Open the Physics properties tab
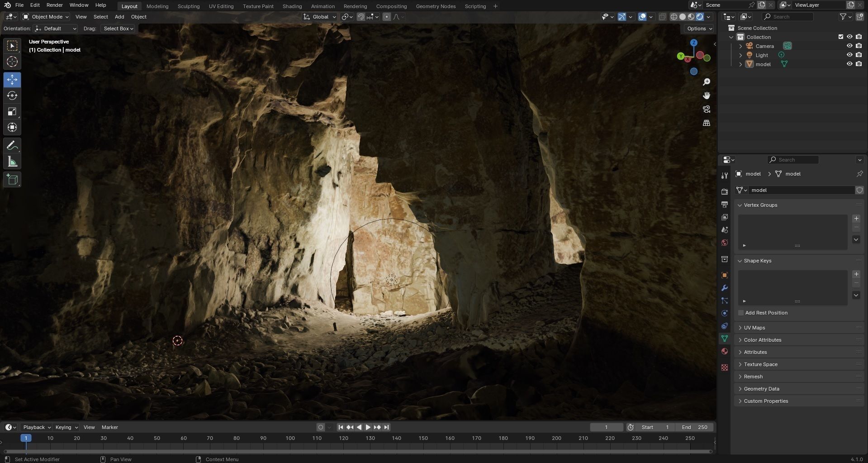 click(725, 313)
